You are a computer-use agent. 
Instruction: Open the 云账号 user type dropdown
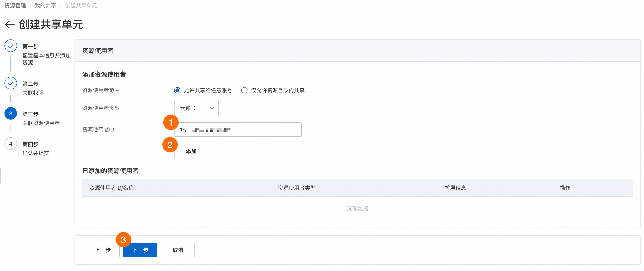[196, 108]
